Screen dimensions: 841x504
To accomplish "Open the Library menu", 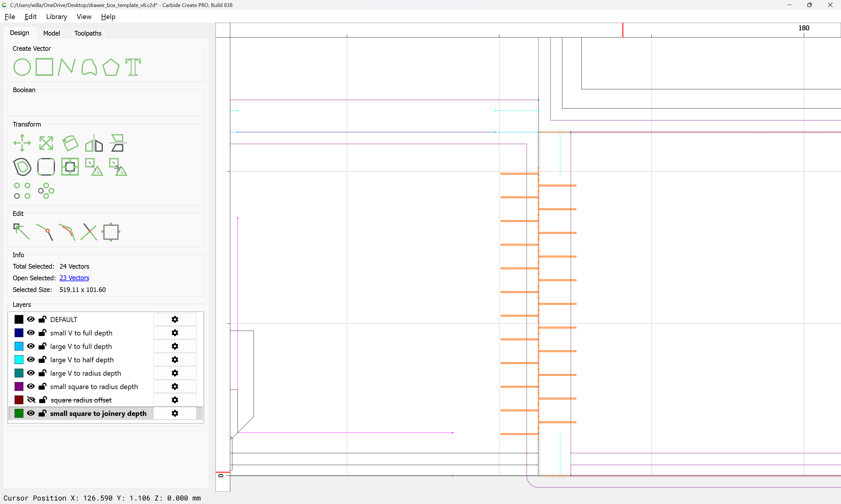I will [56, 17].
